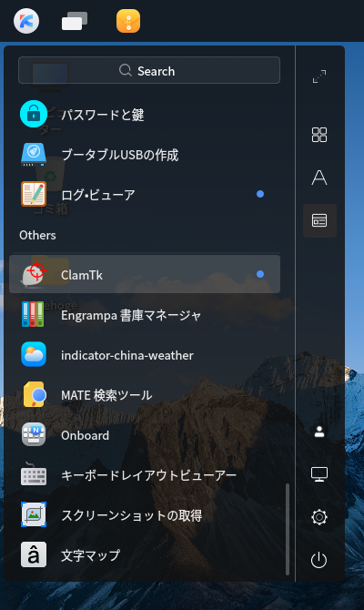Viewport: 364px width, 610px height.
Task: Click the MATE 検索ツール label
Action: pyautogui.click(x=106, y=395)
